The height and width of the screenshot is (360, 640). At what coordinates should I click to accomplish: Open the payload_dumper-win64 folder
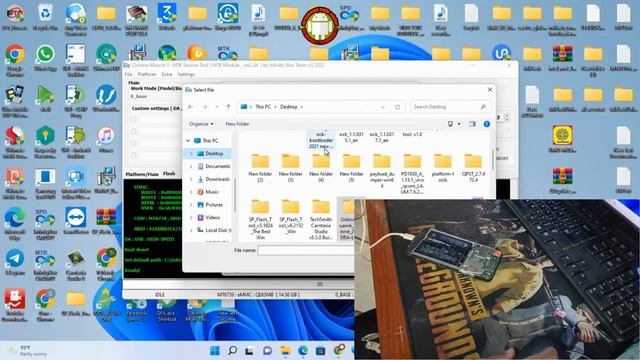tap(382, 171)
